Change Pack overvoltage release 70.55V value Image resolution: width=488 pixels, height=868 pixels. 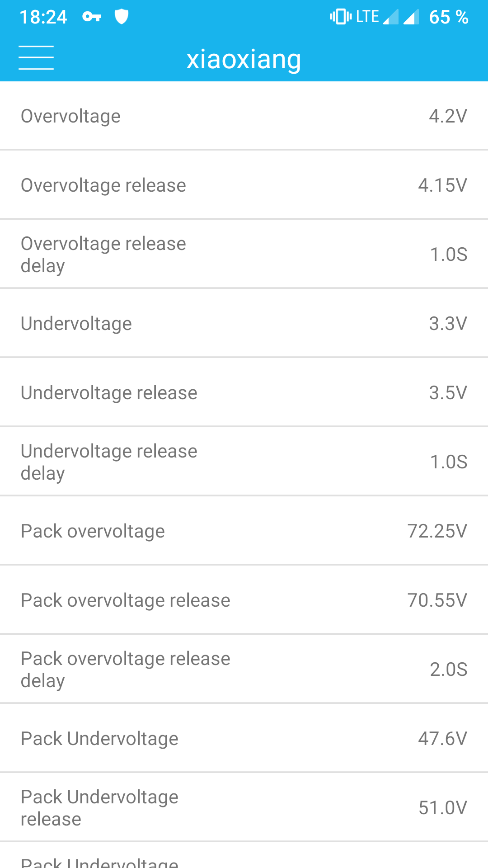pyautogui.click(x=437, y=600)
